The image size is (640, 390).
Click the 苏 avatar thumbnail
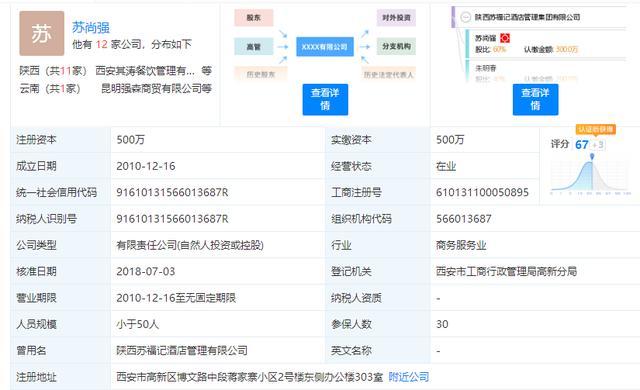click(42, 33)
